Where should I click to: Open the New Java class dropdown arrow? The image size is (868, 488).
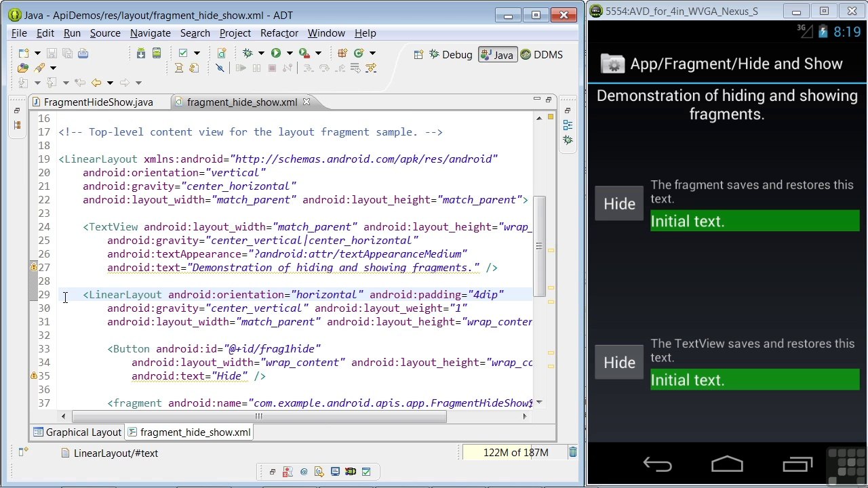tap(372, 54)
